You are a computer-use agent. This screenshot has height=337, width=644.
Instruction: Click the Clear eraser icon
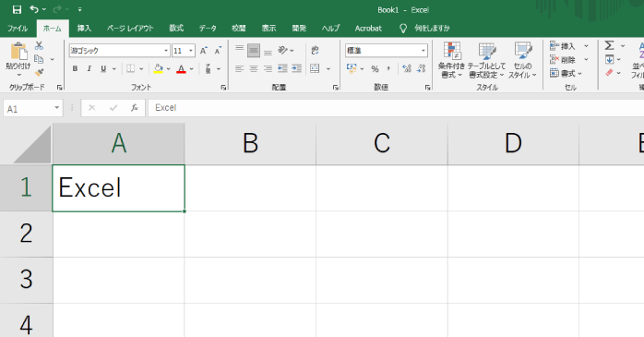point(610,73)
